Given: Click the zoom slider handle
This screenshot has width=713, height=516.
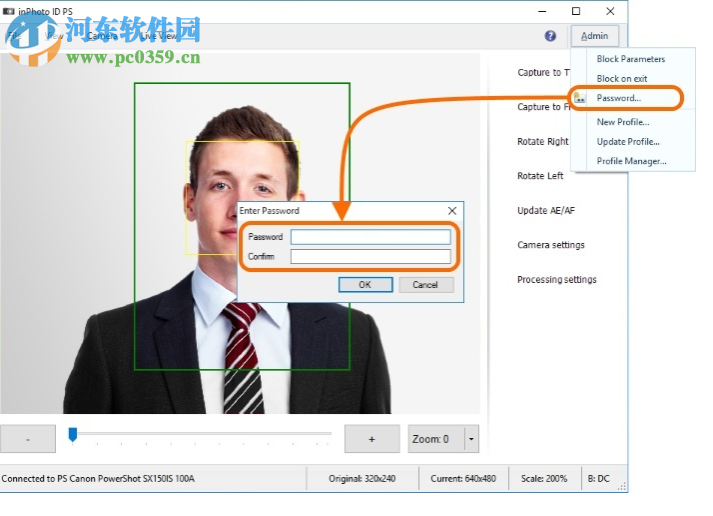Looking at the screenshot, I should 73,435.
